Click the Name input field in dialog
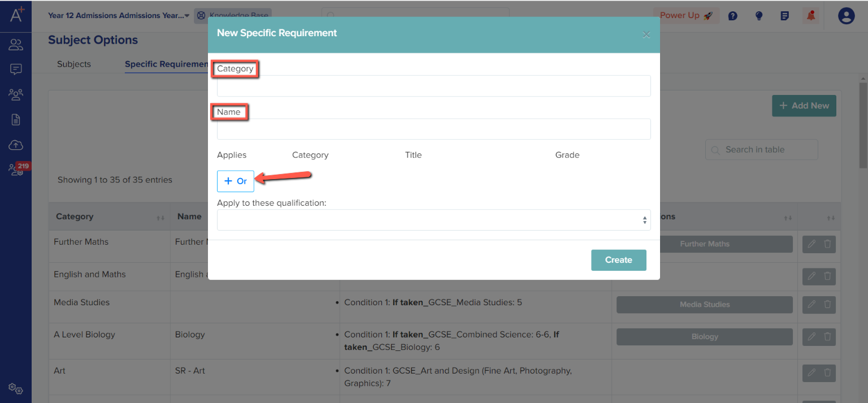The height and width of the screenshot is (403, 868). (433, 129)
